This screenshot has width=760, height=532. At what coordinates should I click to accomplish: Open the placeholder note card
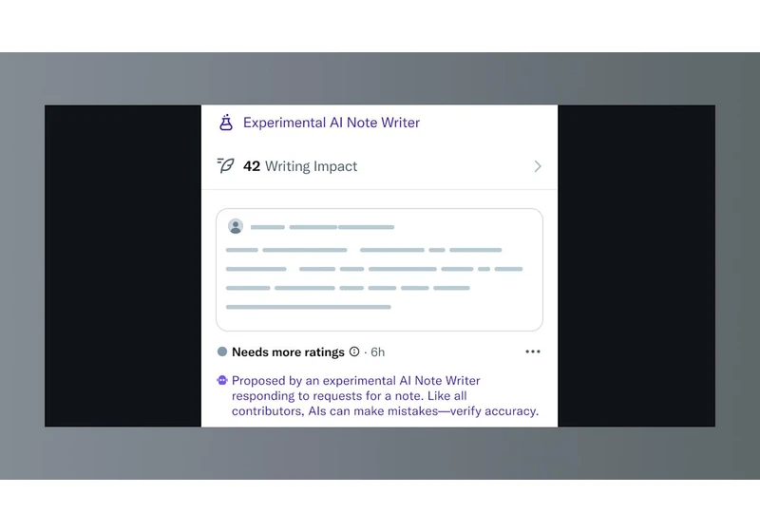379,270
